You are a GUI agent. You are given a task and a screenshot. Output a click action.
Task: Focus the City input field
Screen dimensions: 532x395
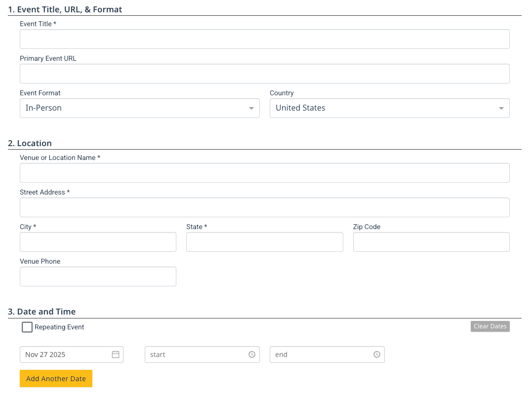[x=98, y=242]
